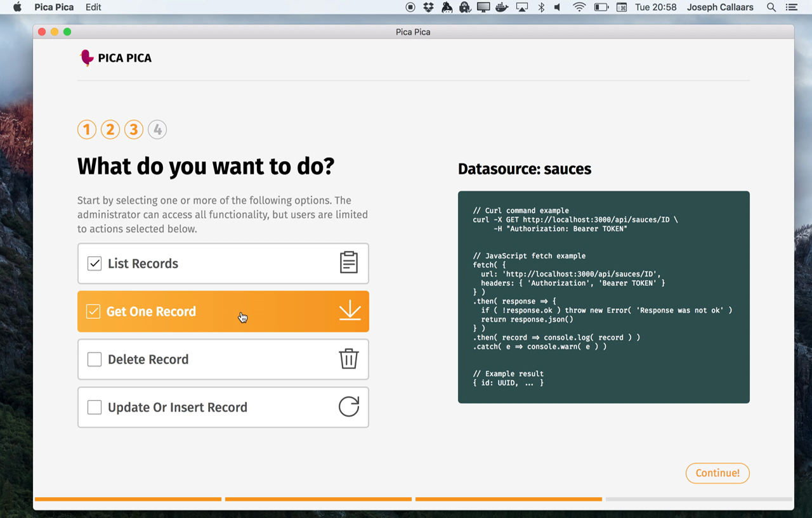812x518 pixels.
Task: Enable the Delete Record checkbox
Action: click(95, 359)
